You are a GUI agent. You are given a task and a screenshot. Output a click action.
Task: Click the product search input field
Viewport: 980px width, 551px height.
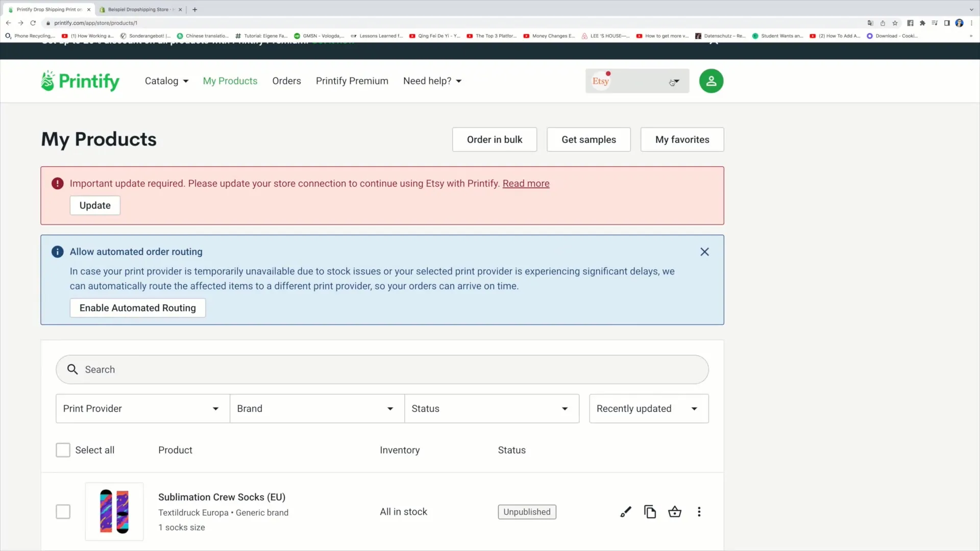pyautogui.click(x=382, y=369)
